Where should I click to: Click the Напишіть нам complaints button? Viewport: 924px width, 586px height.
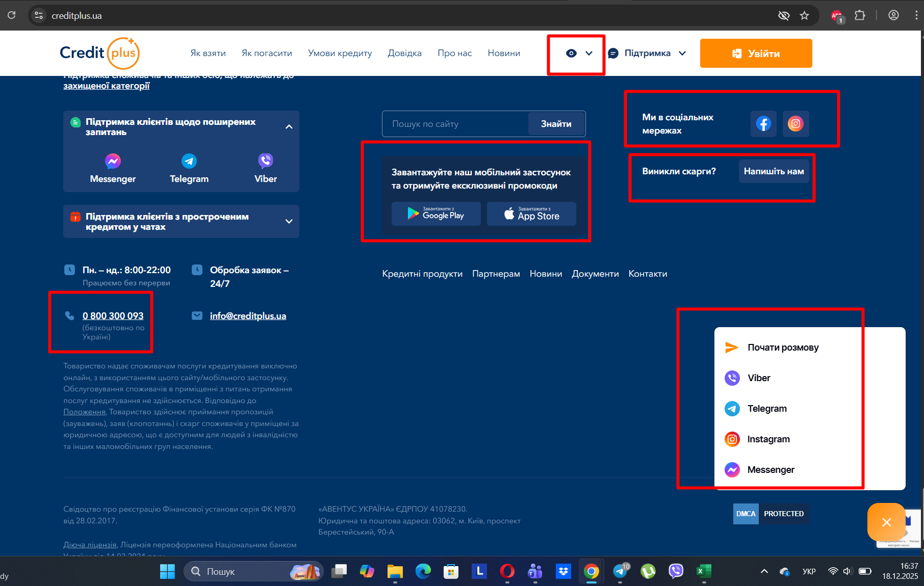[x=774, y=171]
